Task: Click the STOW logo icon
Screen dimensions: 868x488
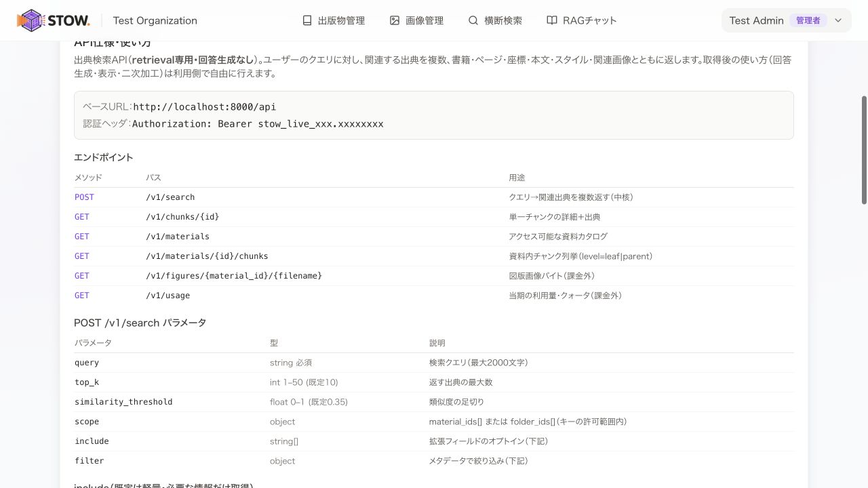Action: pyautogui.click(x=31, y=20)
